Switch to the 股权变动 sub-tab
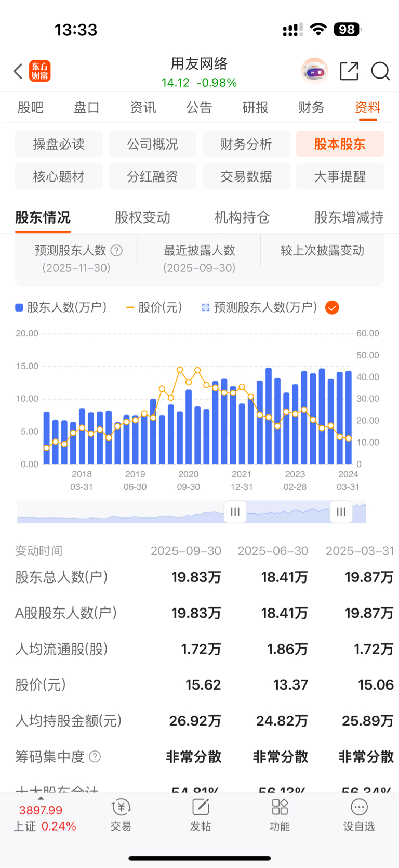The width and height of the screenshot is (399, 868). point(142,217)
